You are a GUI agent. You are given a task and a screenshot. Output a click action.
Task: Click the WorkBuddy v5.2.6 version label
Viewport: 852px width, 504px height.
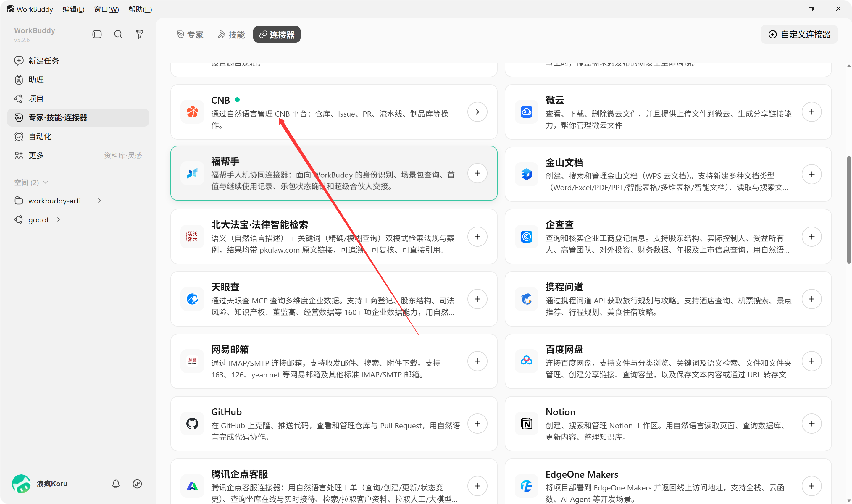[22, 40]
